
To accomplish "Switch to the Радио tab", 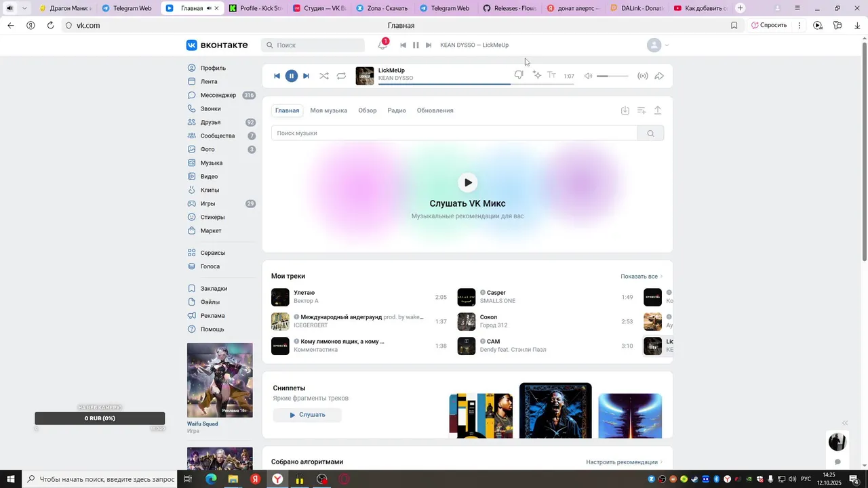I will pyautogui.click(x=397, y=110).
